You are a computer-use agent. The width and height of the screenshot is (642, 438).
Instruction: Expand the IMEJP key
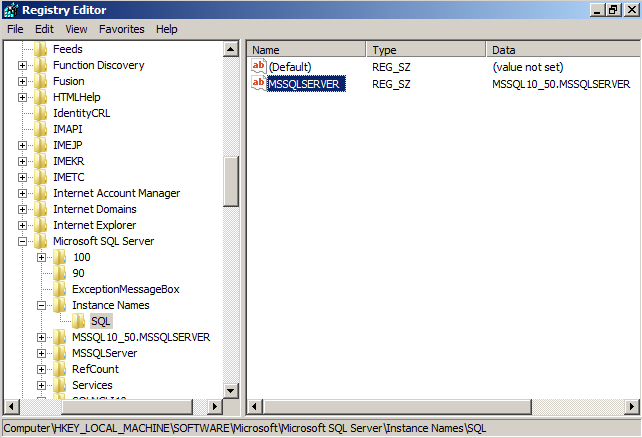(x=23, y=145)
